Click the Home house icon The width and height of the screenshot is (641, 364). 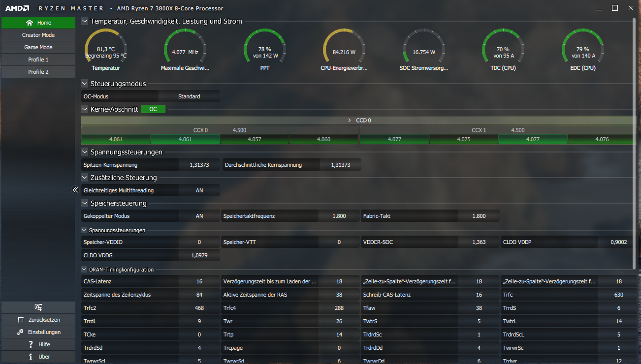[x=30, y=23]
